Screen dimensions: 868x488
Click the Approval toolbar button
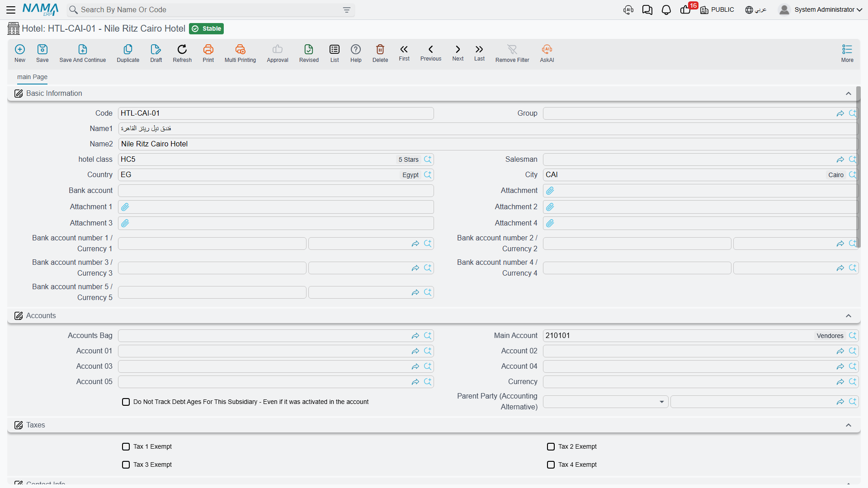[278, 53]
